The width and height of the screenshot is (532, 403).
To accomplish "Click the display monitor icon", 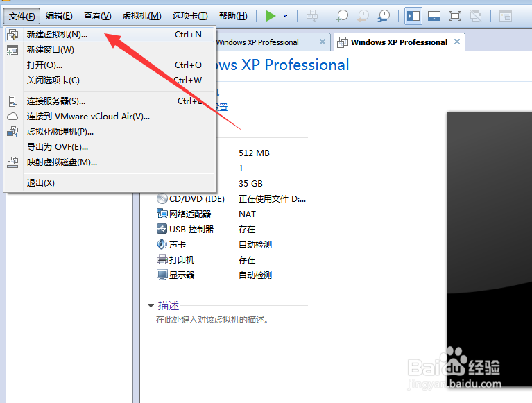I will coord(162,275).
